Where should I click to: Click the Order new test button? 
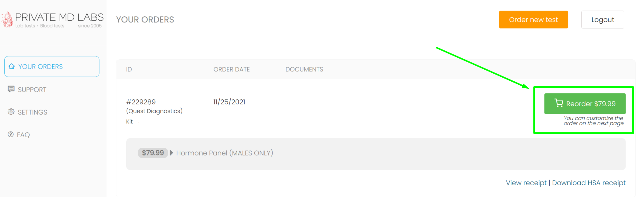[x=533, y=19]
